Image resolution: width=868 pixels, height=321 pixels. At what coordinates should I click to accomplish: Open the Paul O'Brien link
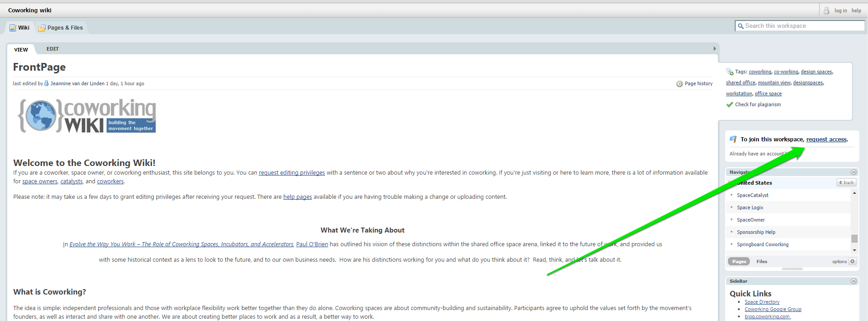(x=312, y=244)
